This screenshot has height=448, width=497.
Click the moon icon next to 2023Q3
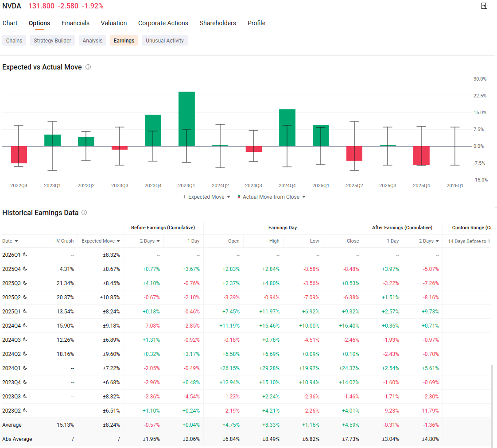pos(25,396)
